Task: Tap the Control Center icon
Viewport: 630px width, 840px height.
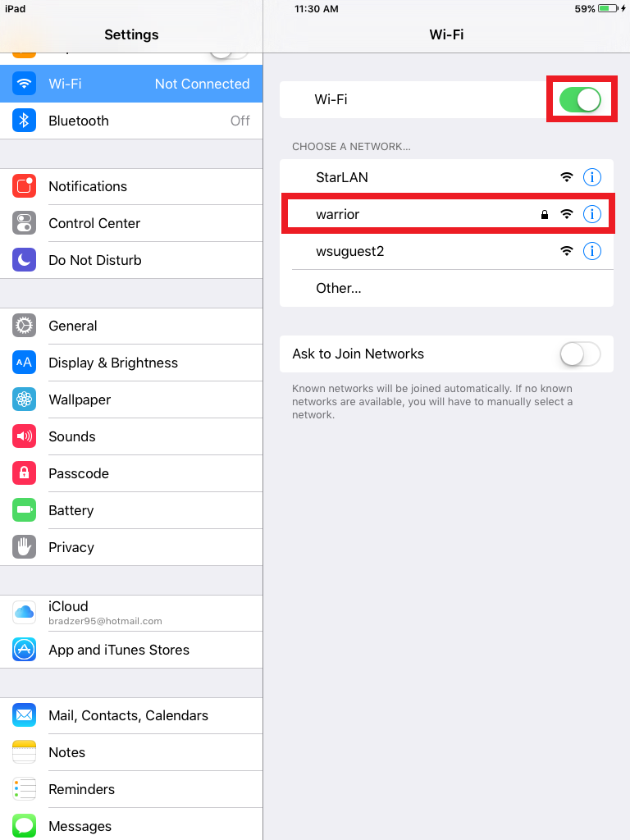Action: click(x=24, y=223)
